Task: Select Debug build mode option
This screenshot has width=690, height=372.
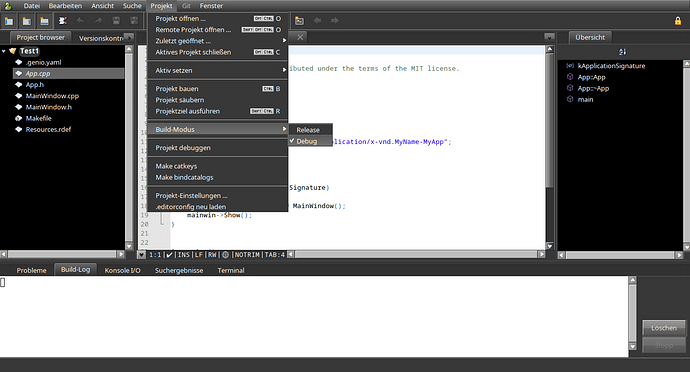Action: pos(310,141)
